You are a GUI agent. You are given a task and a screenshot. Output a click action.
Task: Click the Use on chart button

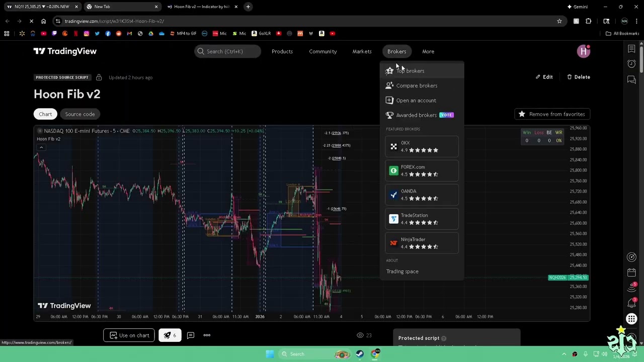click(x=129, y=335)
